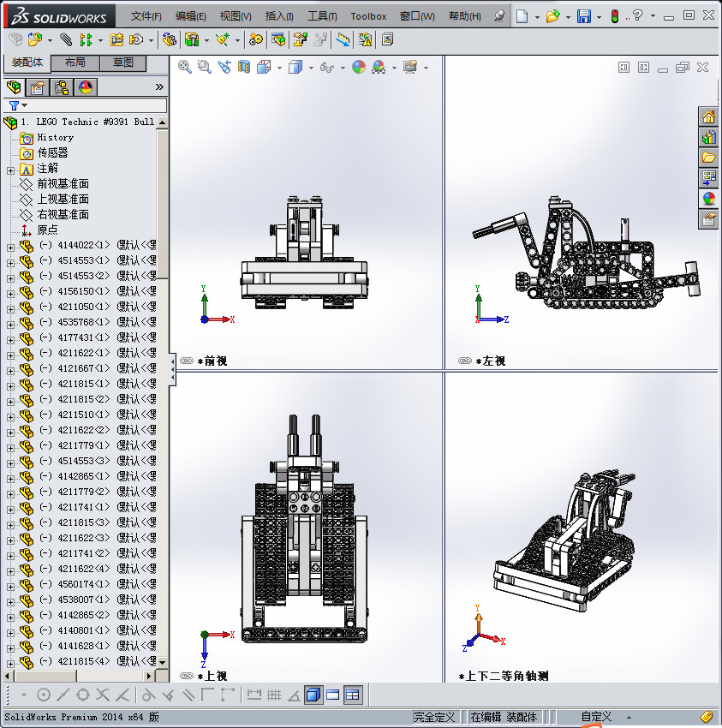This screenshot has height=728, width=722.
Task: Open the PropertyManager panel tab
Action: [38, 87]
